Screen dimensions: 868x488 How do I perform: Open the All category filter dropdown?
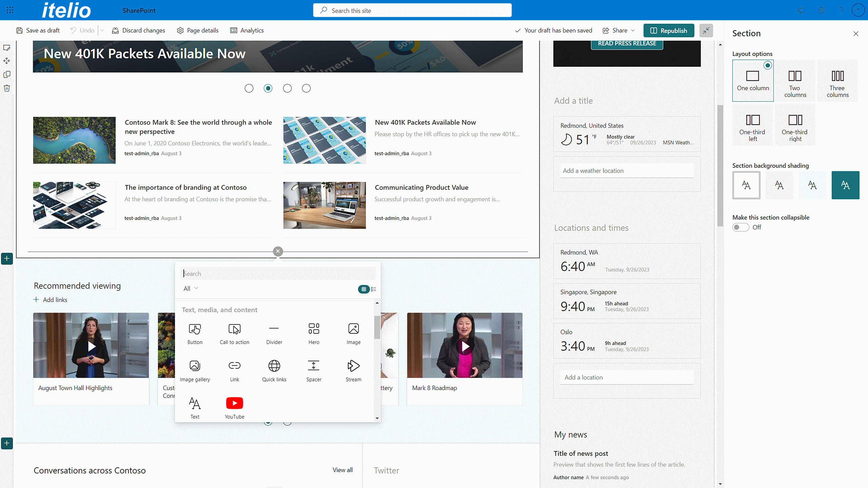coord(191,288)
